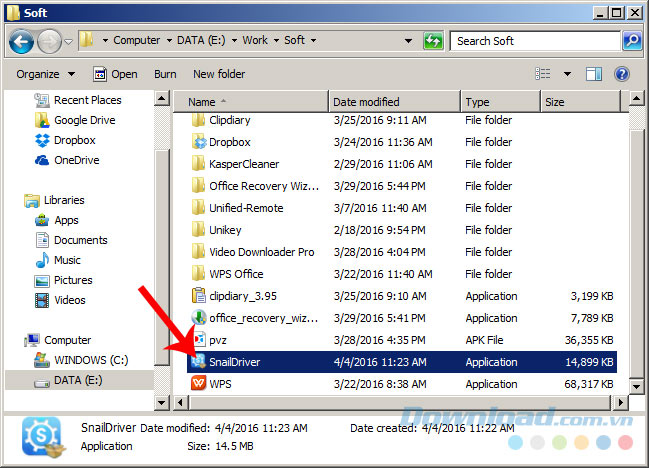
Task: Select the Video Downloader Pro folder
Action: tap(262, 252)
